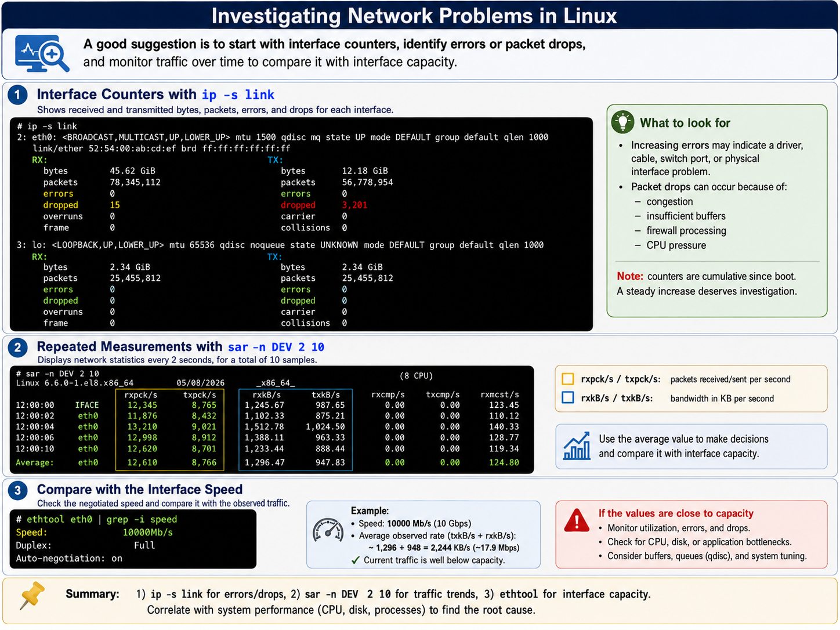Viewport: 840px width, 630px height.
Task: Select the speed value 10000Mb/s
Action: (147, 533)
